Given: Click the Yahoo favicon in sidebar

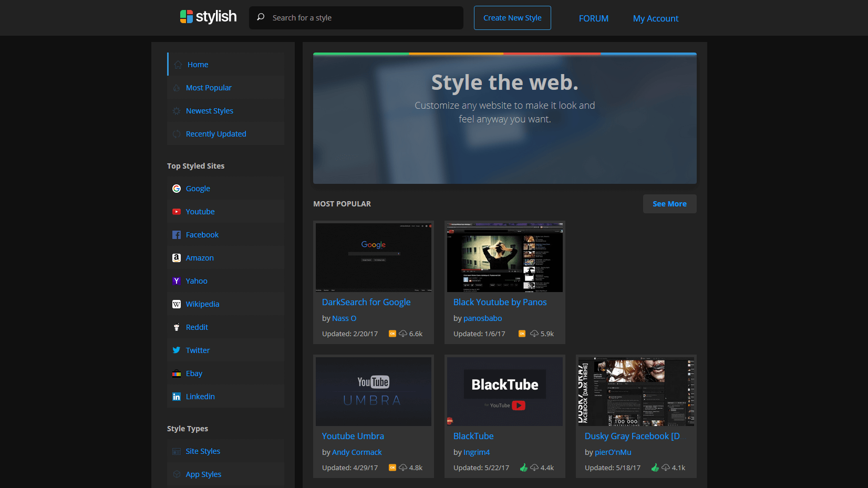Looking at the screenshot, I should [x=177, y=281].
